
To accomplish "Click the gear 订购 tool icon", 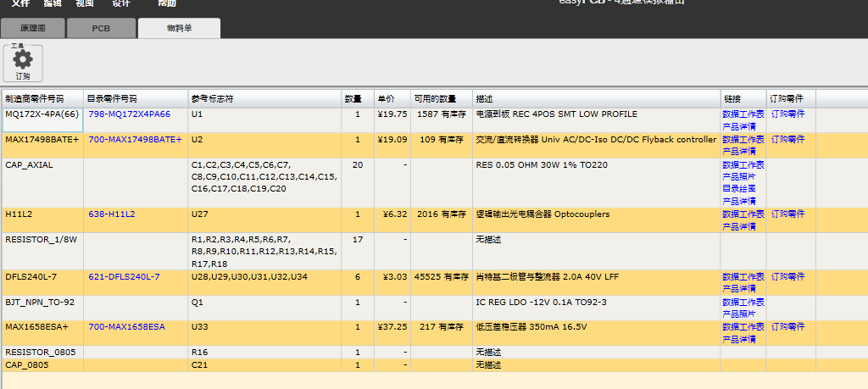I will [x=23, y=64].
